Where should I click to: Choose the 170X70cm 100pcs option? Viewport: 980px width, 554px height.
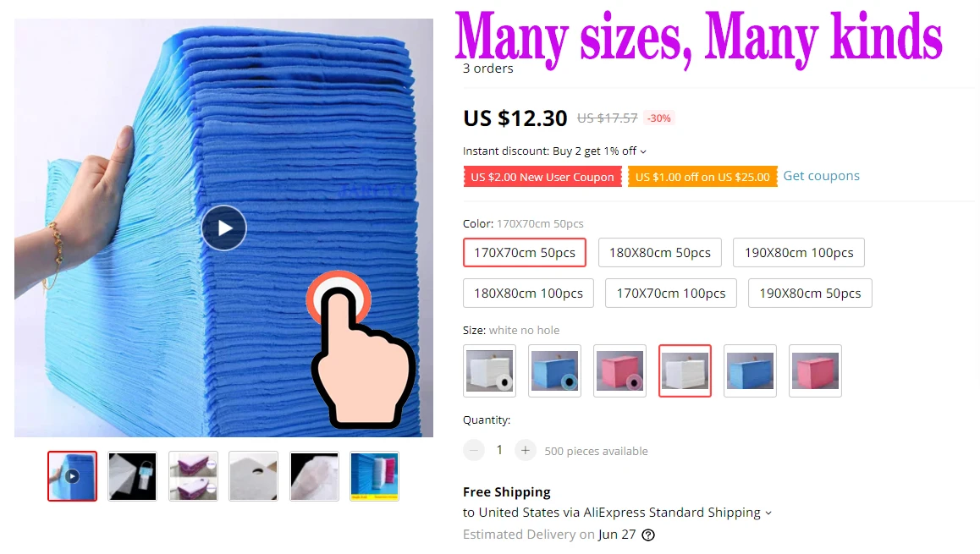(x=670, y=293)
